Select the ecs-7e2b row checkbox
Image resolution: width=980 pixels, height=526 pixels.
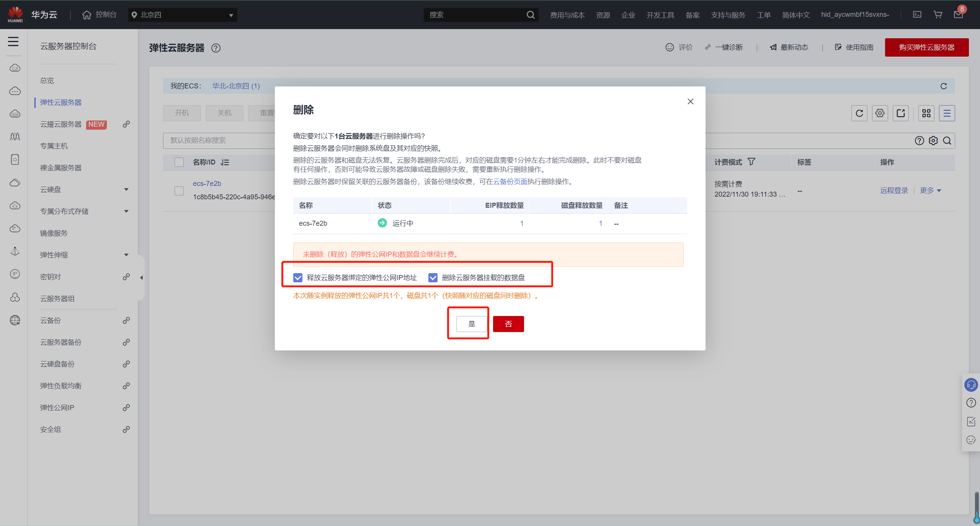[179, 191]
